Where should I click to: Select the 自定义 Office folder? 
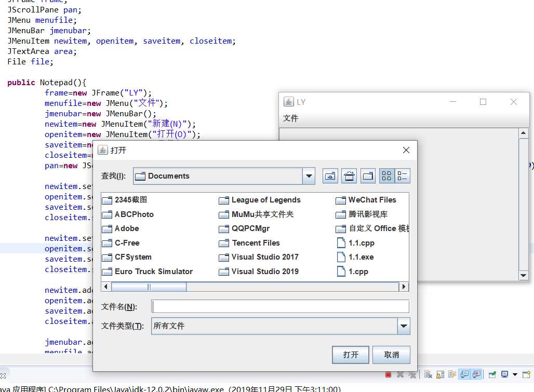tap(372, 228)
